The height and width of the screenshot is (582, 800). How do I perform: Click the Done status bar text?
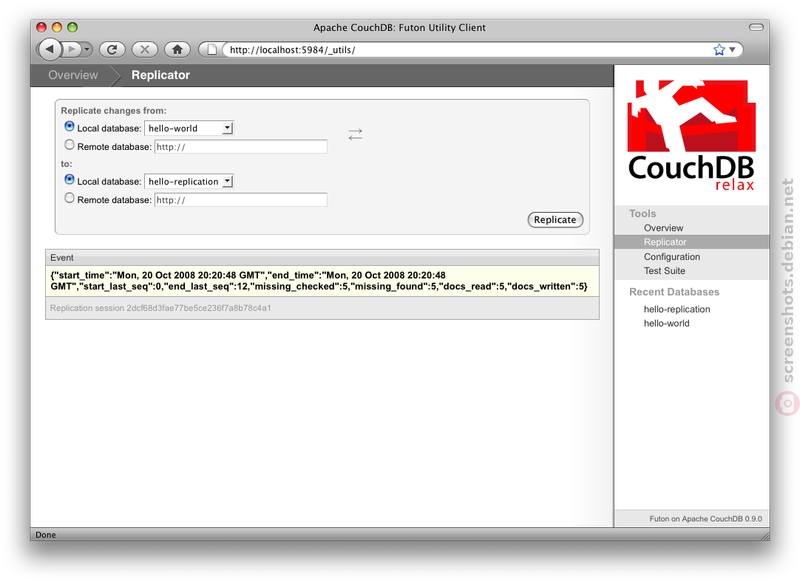(45, 535)
